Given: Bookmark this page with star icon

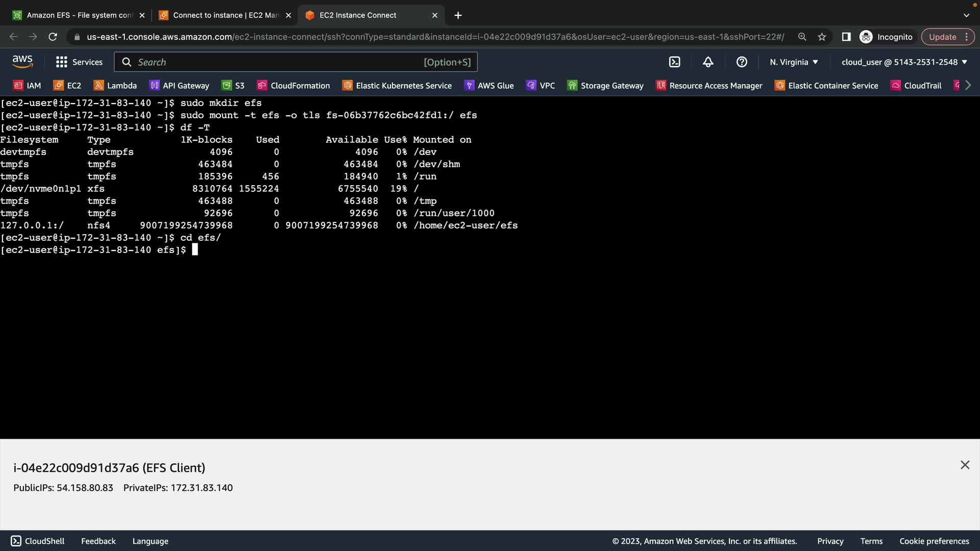Looking at the screenshot, I should [x=822, y=37].
